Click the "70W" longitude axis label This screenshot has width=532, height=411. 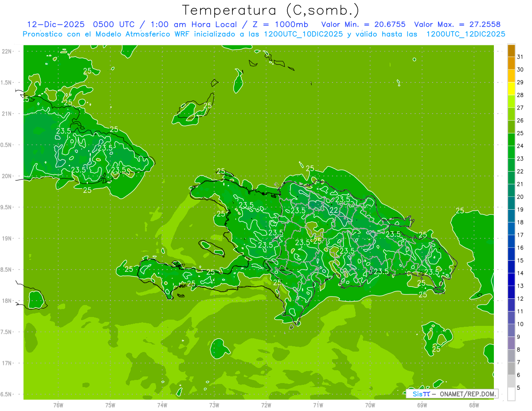[x=370, y=405]
